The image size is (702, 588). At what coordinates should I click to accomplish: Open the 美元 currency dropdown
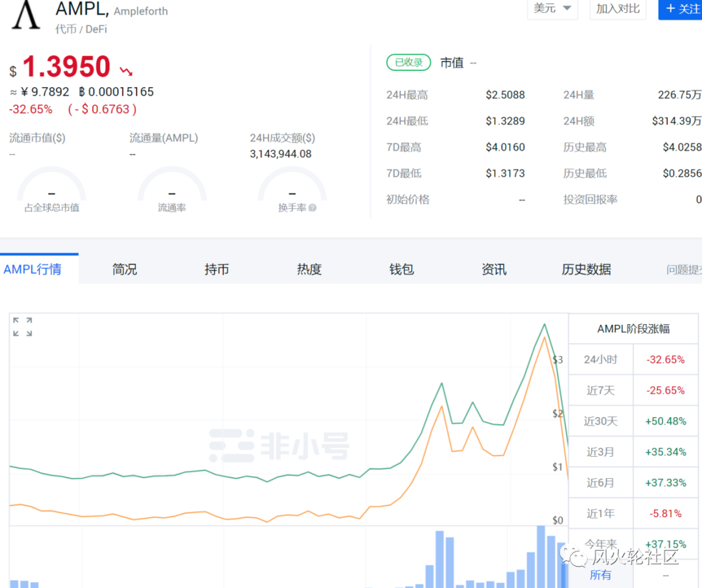552,9
